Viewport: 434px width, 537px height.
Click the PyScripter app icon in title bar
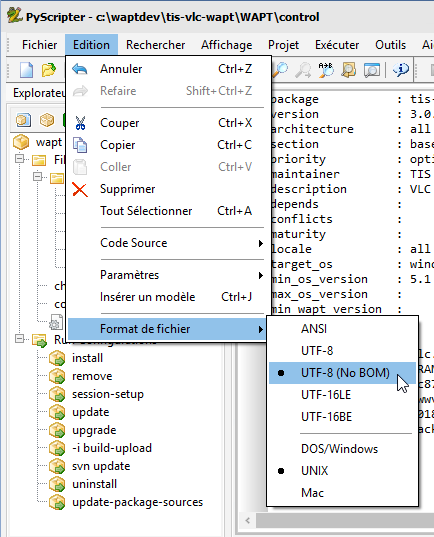(14, 16)
